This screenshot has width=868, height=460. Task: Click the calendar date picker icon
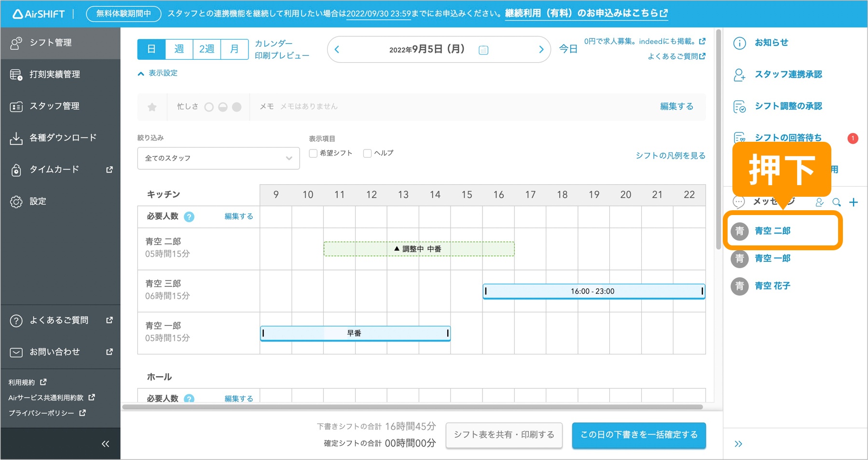click(x=483, y=50)
